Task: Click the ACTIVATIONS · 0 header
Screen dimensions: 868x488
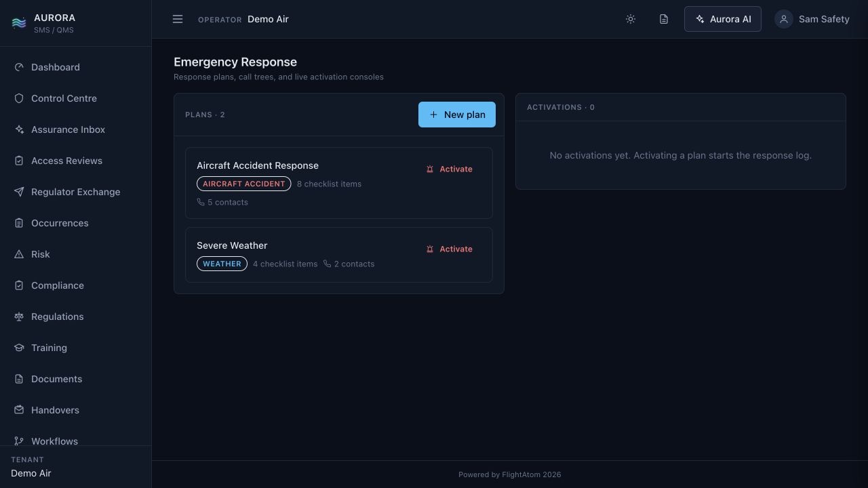Action: (x=561, y=107)
